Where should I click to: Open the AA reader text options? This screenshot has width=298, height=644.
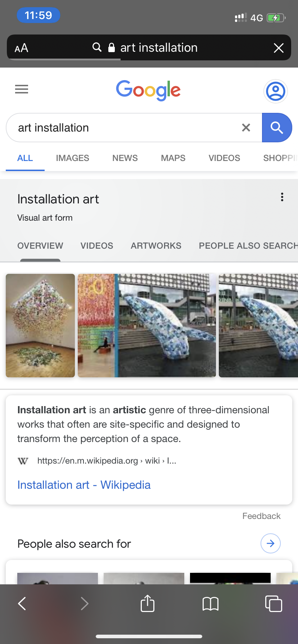pyautogui.click(x=22, y=48)
